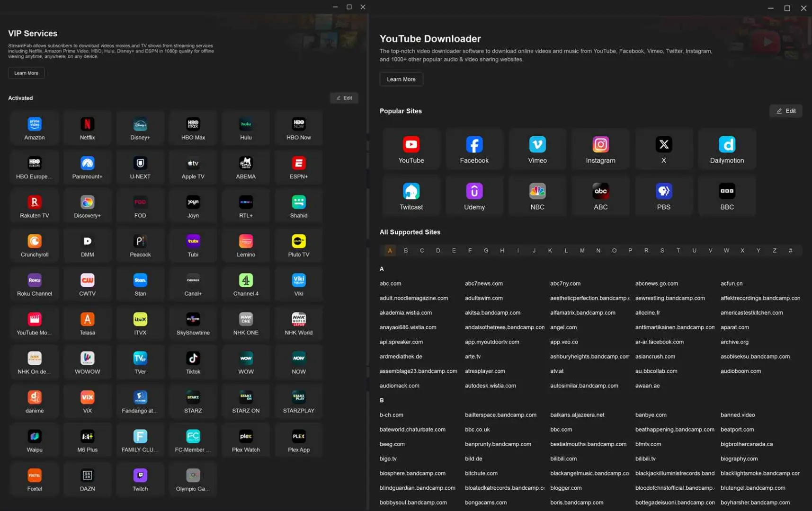Jump to letter M sites

582,250
